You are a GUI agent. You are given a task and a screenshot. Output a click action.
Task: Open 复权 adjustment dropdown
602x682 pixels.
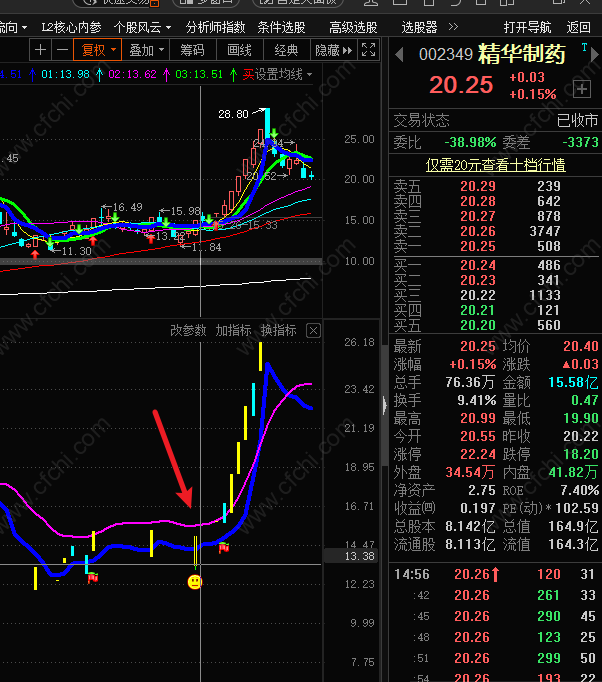(97, 50)
